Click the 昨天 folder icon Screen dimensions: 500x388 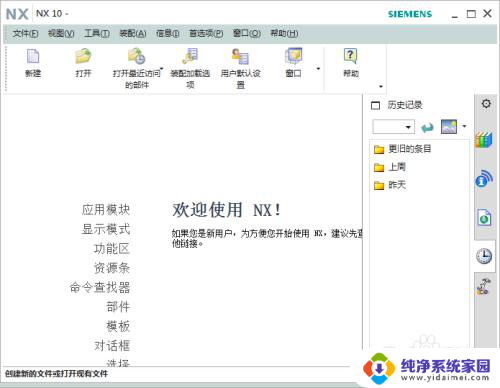point(379,185)
